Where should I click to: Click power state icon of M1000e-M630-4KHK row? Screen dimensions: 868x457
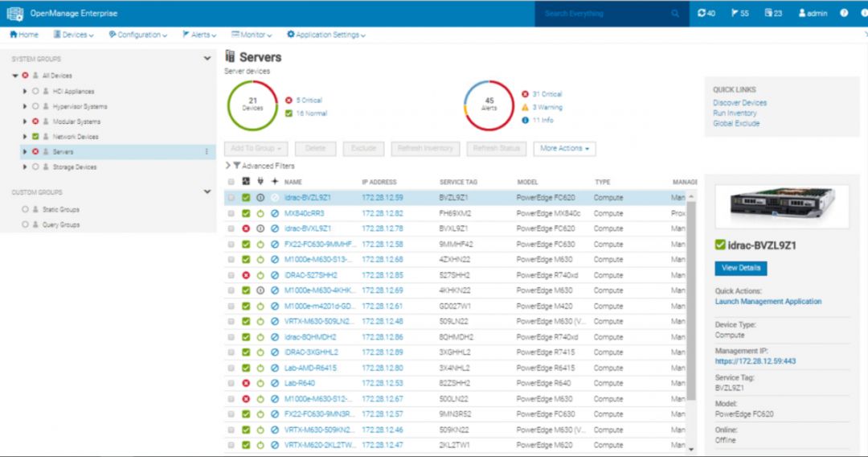(260, 290)
